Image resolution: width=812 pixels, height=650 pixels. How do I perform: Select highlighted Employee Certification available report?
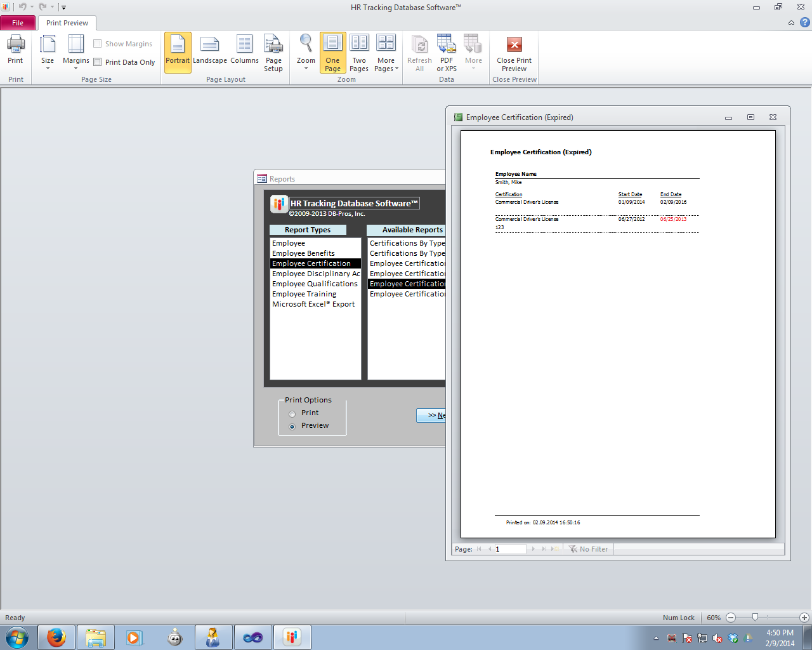[x=407, y=284]
